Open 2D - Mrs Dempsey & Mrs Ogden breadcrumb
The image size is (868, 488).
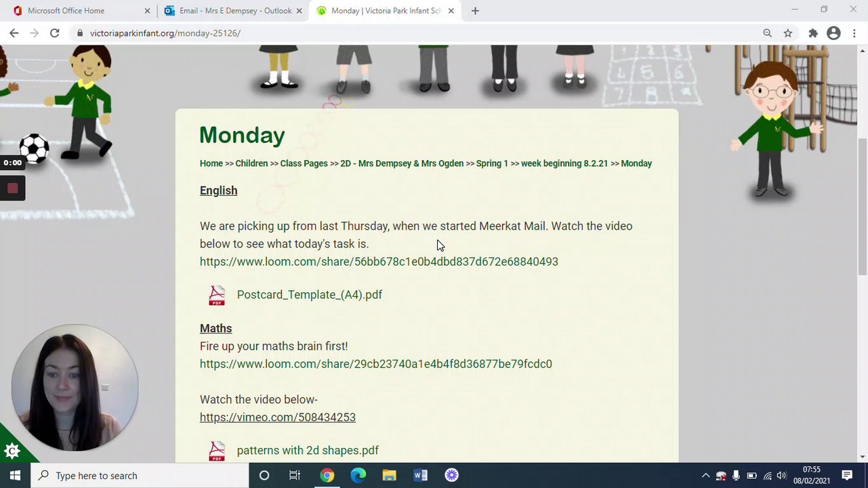pyautogui.click(x=402, y=163)
